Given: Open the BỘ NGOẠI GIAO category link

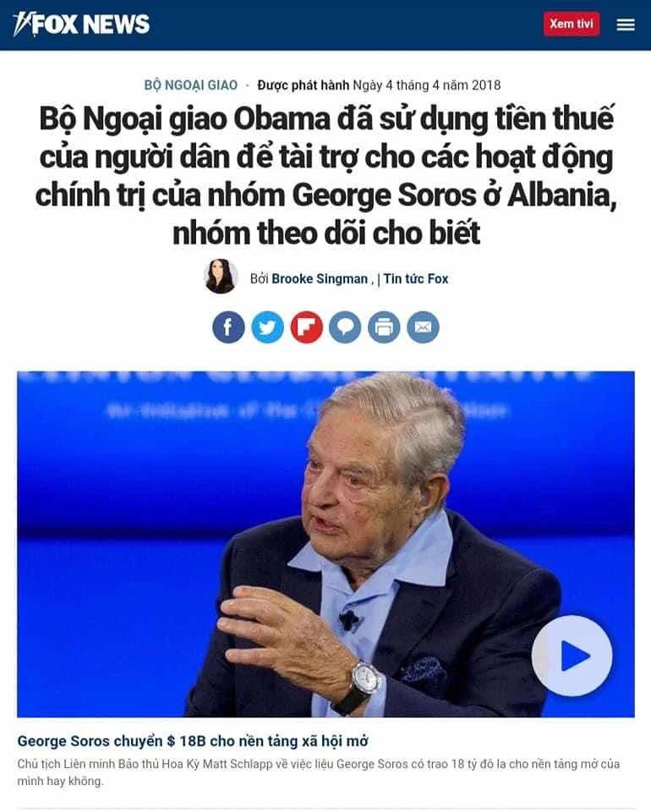Looking at the screenshot, I should coord(191,85).
